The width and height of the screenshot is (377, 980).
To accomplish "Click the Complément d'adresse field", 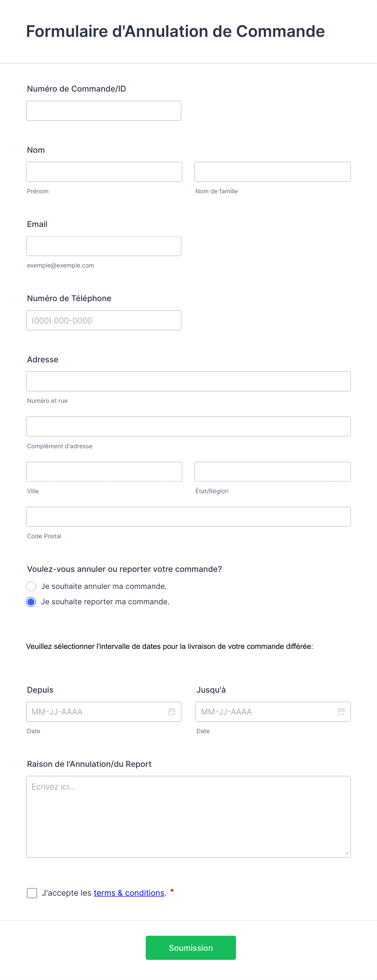I will pyautogui.click(x=188, y=426).
